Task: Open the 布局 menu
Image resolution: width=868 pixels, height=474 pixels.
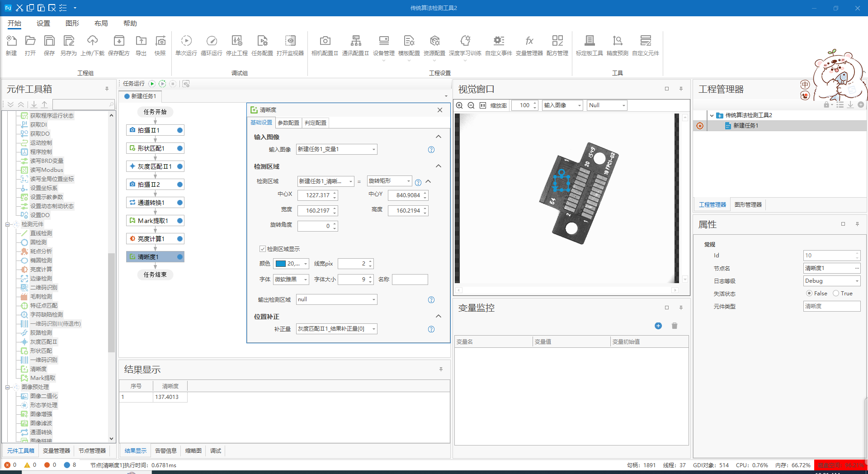Action: tap(101, 24)
